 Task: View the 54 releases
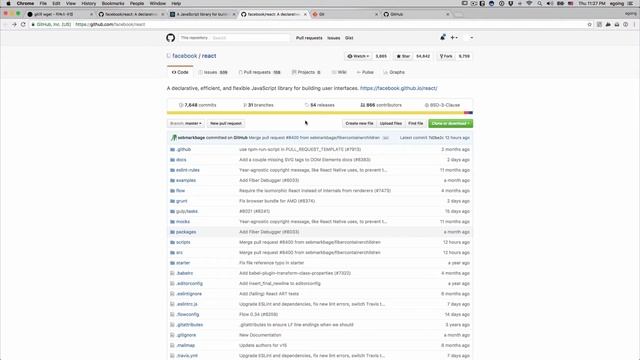pos(320,105)
